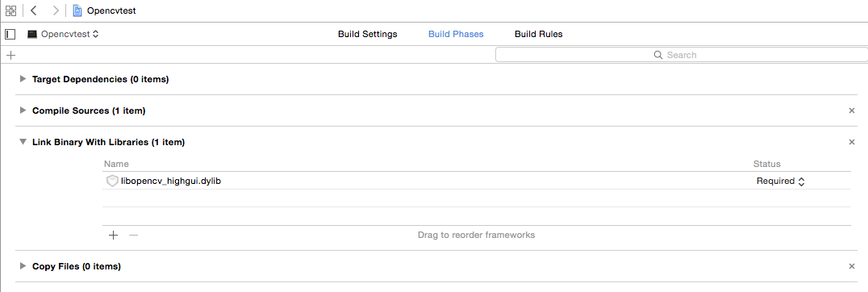
Task: Open the Opencvtest target selector dropdown
Action: [63, 34]
